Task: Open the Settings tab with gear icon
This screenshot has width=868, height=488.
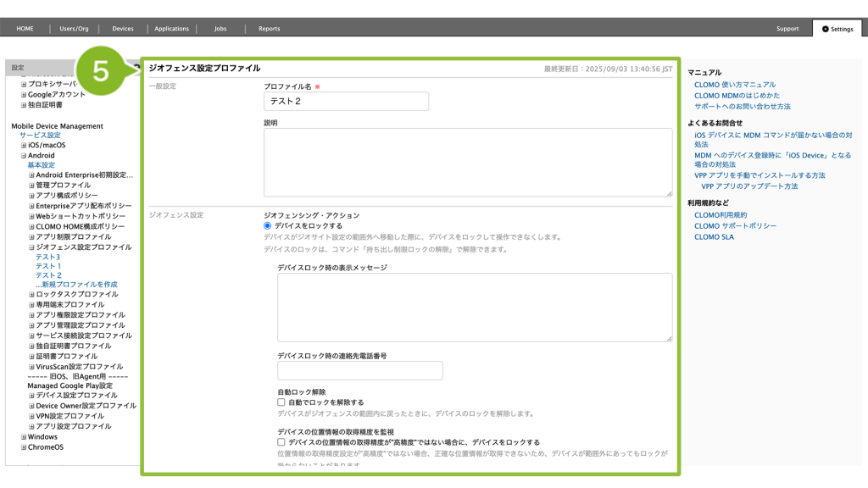Action: pyautogui.click(x=836, y=29)
